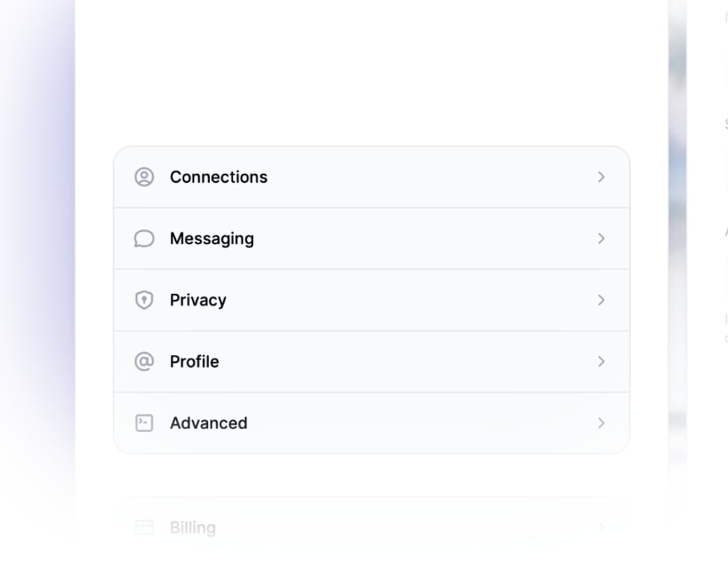The height and width of the screenshot is (569, 728).
Task: Open the Advanced settings label
Action: tap(208, 422)
